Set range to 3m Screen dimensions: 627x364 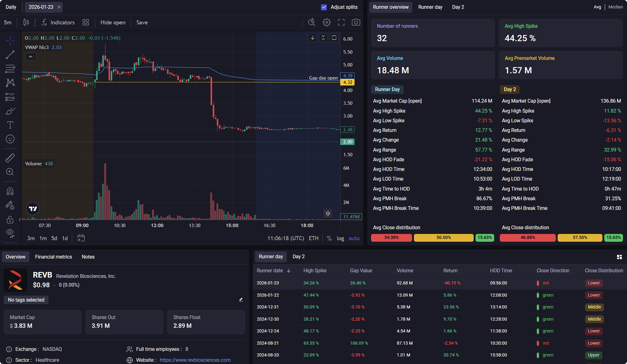pyautogui.click(x=31, y=238)
